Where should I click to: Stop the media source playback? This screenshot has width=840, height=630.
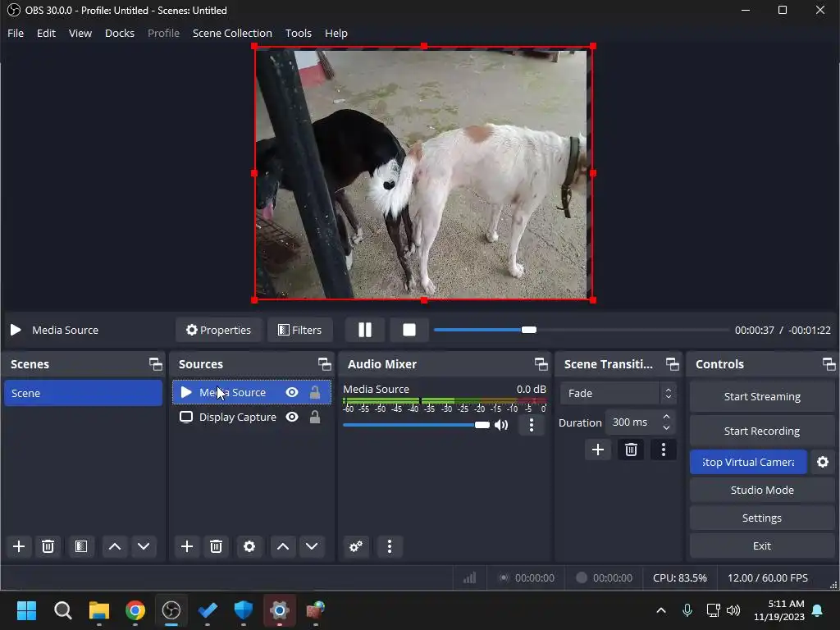pos(409,330)
